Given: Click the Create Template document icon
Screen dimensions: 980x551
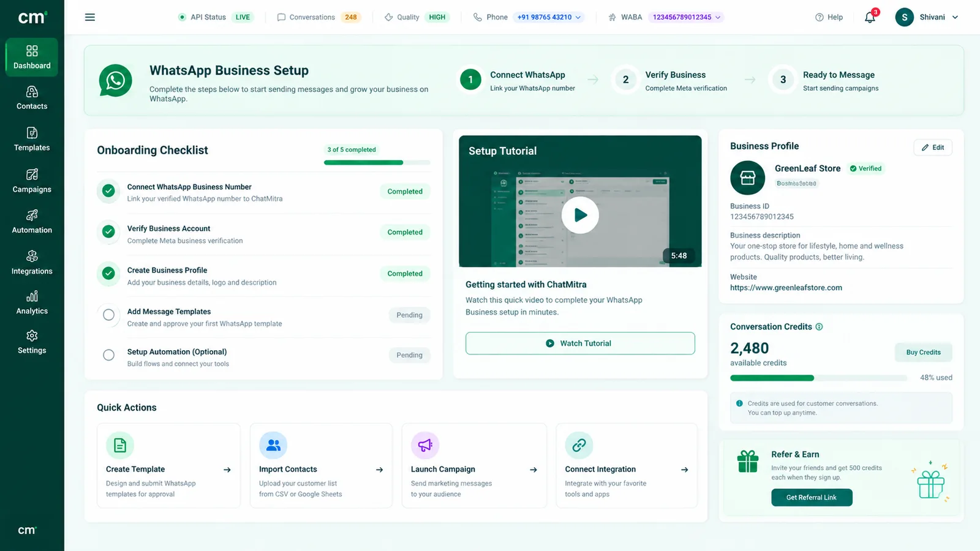Looking at the screenshot, I should pyautogui.click(x=120, y=445).
